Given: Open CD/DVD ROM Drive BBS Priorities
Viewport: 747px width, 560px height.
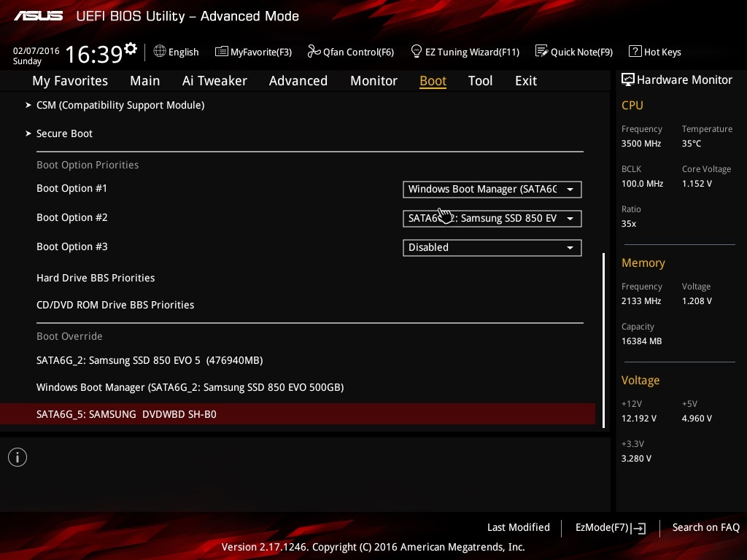Looking at the screenshot, I should click(115, 305).
